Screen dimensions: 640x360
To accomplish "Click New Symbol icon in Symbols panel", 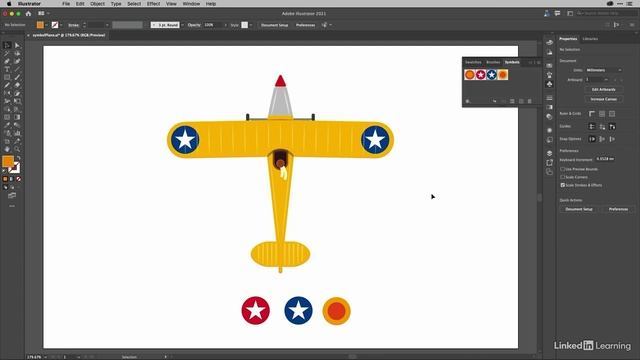I will pyautogui.click(x=521, y=101).
